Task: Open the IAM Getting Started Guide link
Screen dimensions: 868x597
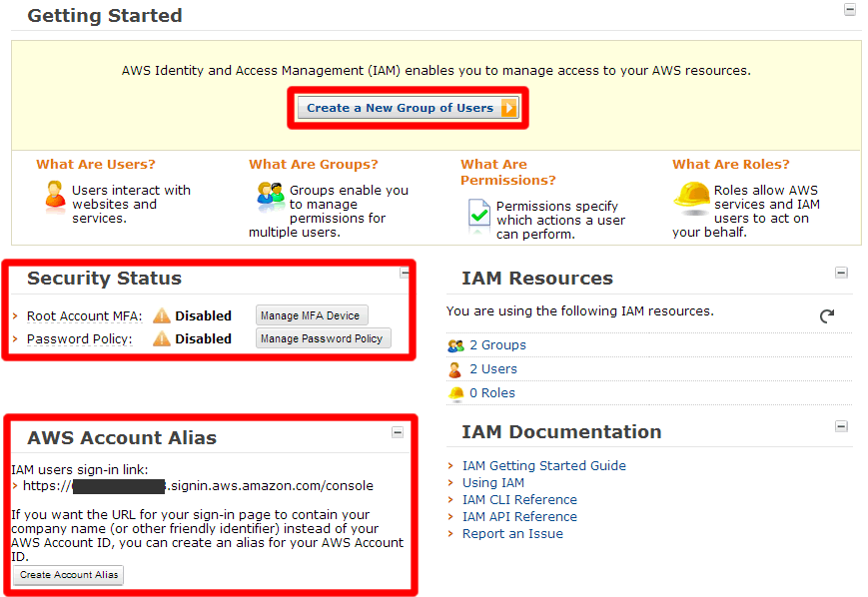Action: click(543, 466)
